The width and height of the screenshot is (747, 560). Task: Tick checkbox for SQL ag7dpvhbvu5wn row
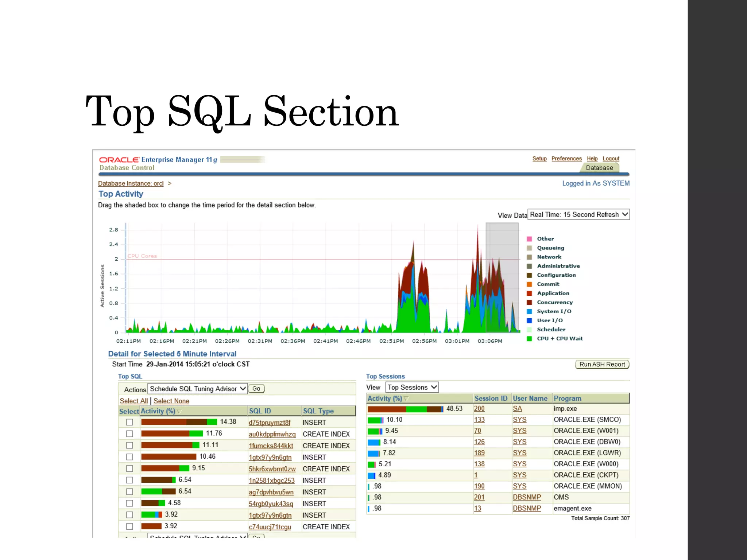tap(129, 491)
